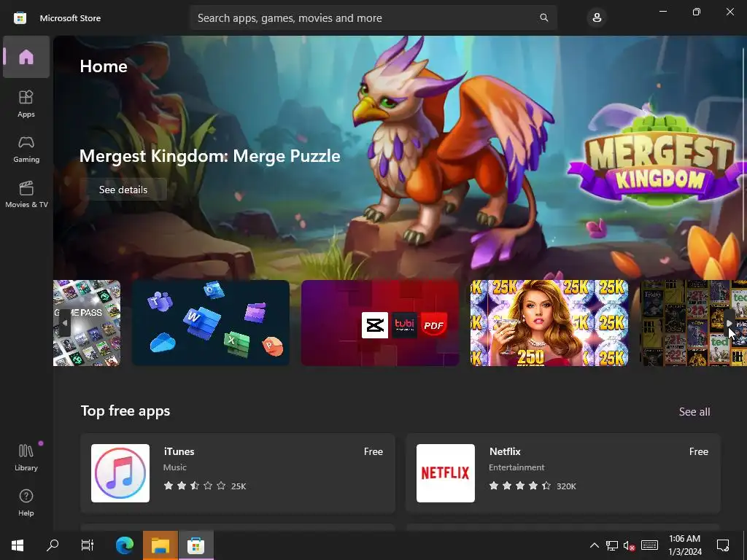Click the Microsoft Store logo icon
The height and width of the screenshot is (560, 747).
20,18
